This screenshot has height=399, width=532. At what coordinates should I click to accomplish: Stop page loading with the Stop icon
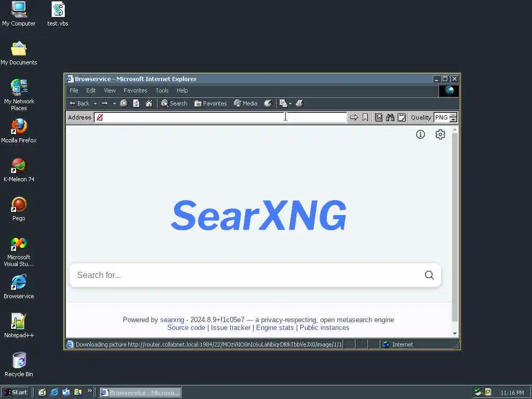tap(124, 103)
